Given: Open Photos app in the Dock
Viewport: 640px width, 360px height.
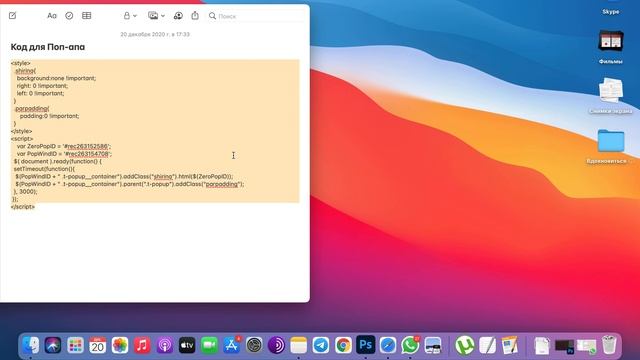Looking at the screenshot, I should point(120,345).
